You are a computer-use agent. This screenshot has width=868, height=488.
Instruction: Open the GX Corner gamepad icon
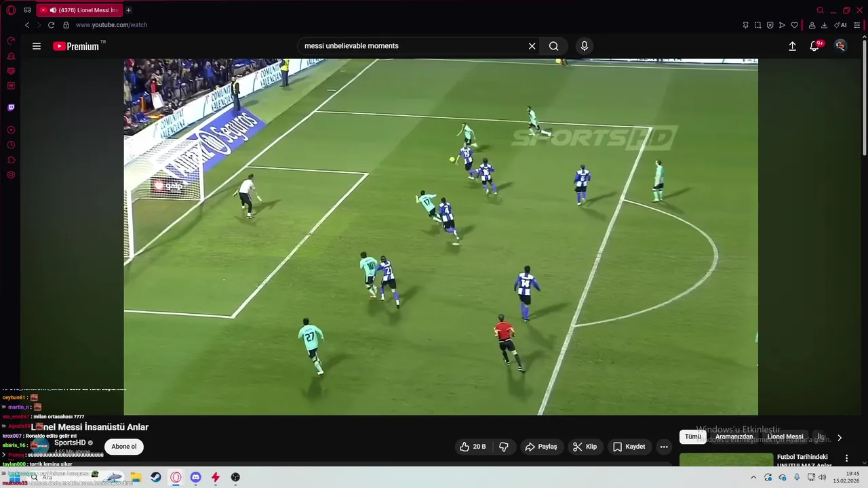coord(27,10)
